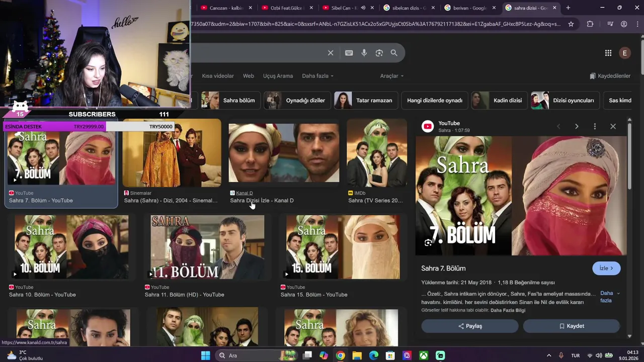Open the Daha Fazla Bilgi copyright link
The image size is (644, 362).
coord(508,310)
